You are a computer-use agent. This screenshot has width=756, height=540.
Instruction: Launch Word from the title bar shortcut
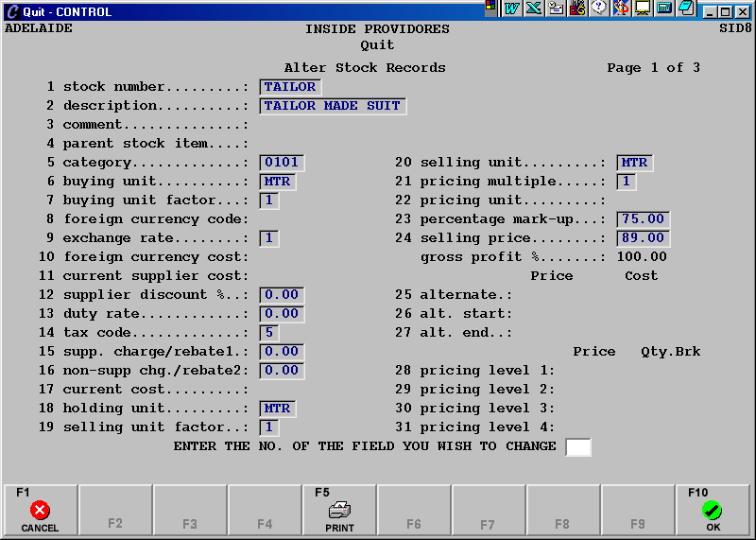pos(512,9)
